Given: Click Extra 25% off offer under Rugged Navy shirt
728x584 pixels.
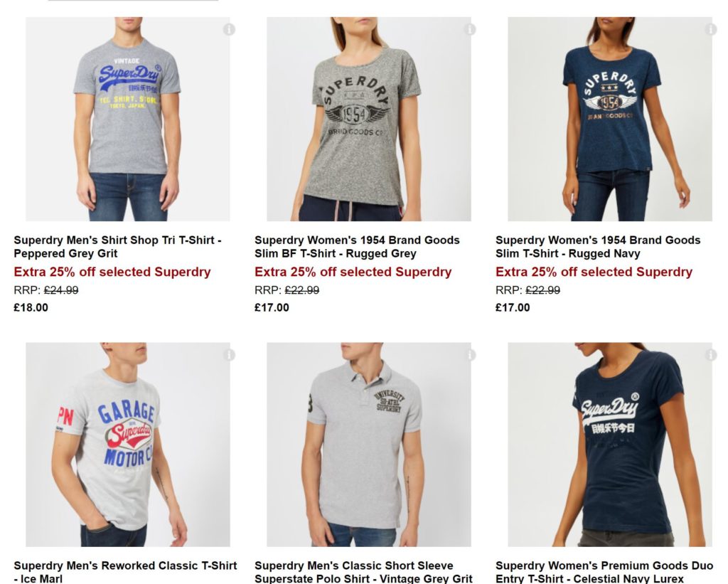Looking at the screenshot, I should (x=594, y=272).
